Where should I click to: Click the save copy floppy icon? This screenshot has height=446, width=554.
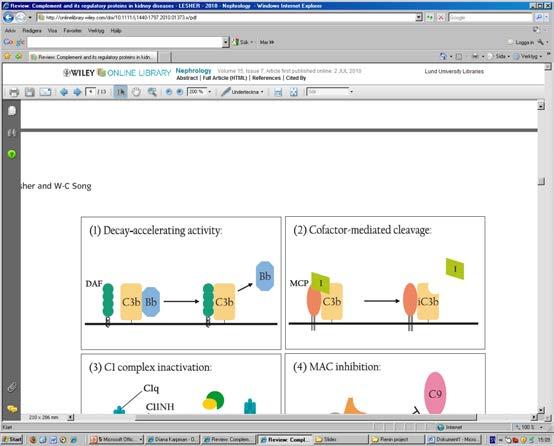[x=29, y=92]
